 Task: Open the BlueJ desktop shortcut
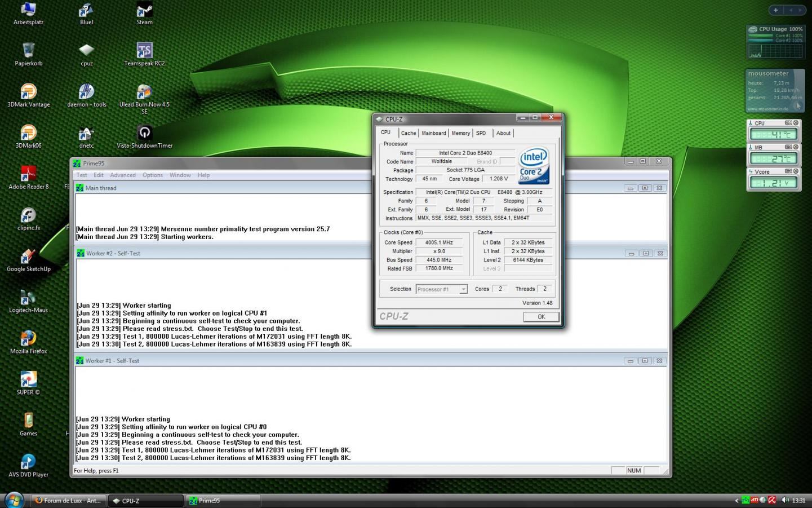point(86,14)
